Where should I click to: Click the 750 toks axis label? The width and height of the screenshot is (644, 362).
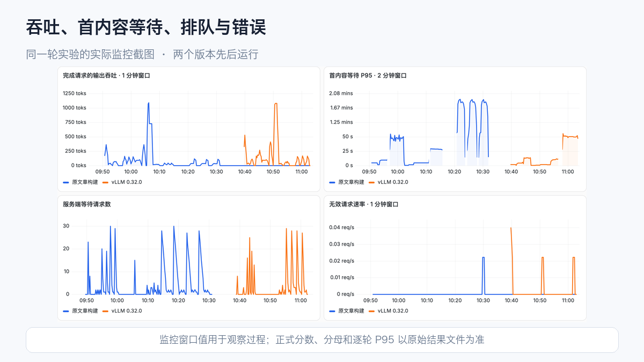(76, 122)
